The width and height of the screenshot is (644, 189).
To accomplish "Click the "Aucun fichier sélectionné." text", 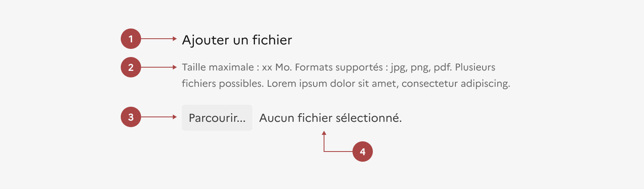I will (330, 118).
